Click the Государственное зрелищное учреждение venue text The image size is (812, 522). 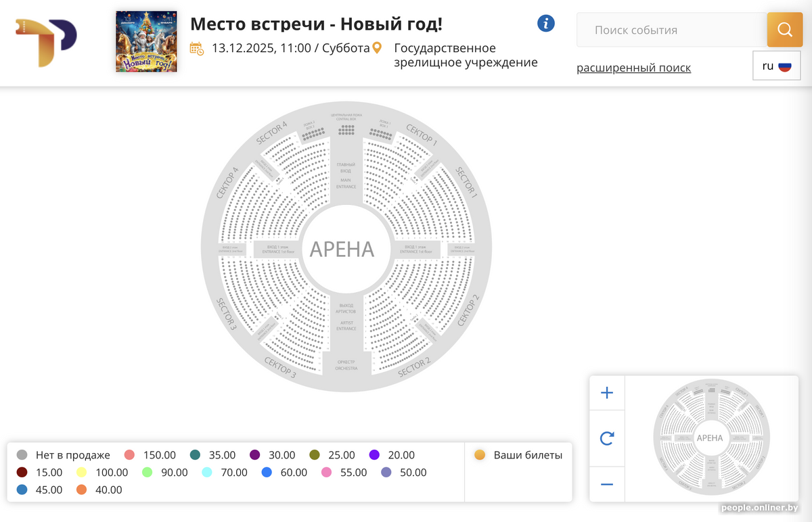(466, 55)
